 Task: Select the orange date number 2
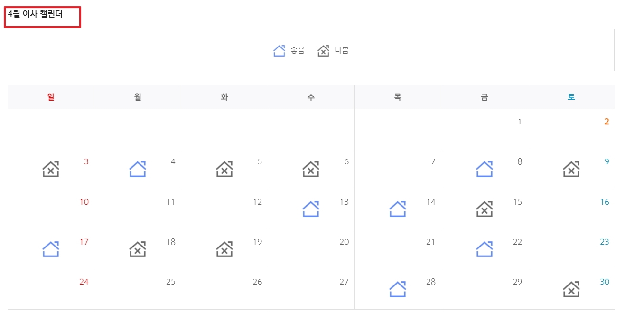pyautogui.click(x=607, y=122)
